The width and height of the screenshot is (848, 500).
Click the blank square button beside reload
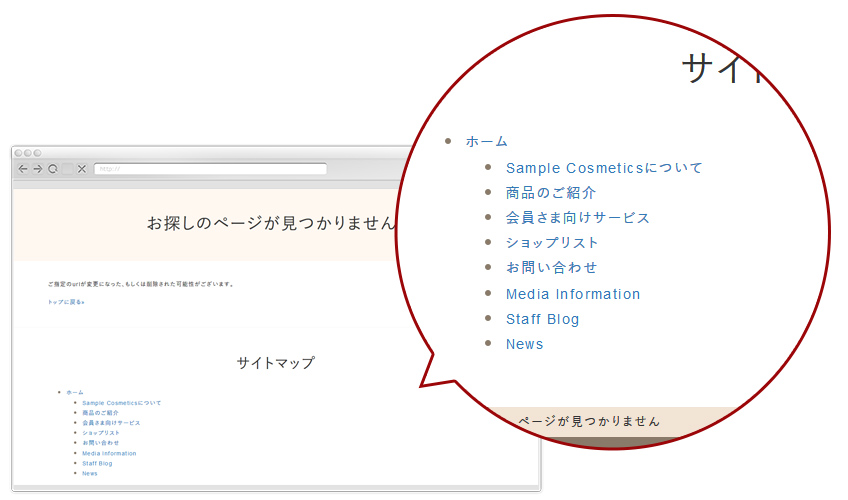[67, 169]
